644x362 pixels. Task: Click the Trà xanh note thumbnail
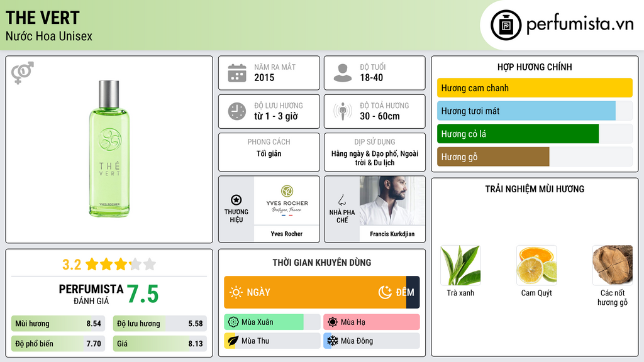460,265
